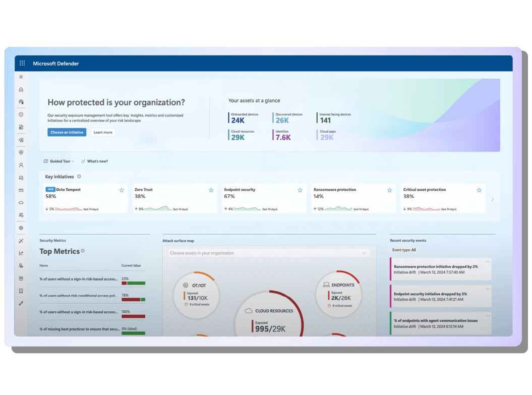Click Choose an initiative button
The image size is (532, 395).
pyautogui.click(x=67, y=132)
